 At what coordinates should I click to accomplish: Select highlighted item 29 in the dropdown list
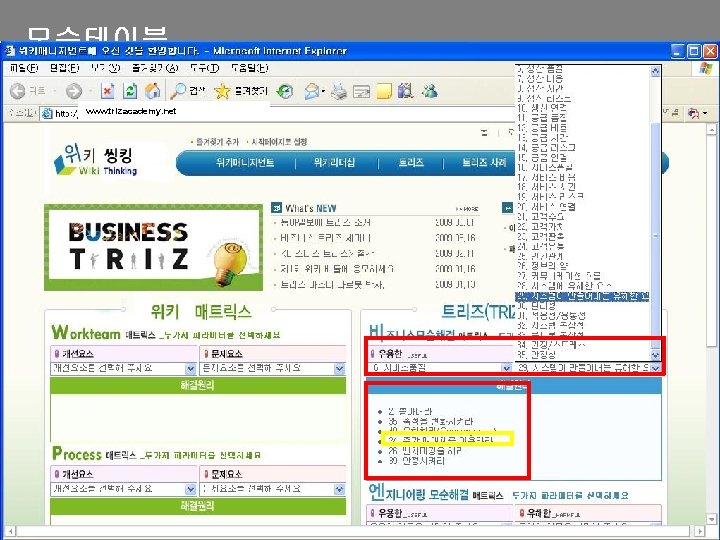point(583,296)
